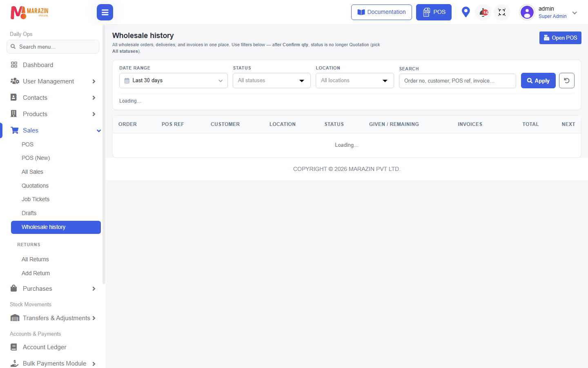Viewport: 588px width, 368px height.
Task: Click the Apply filter button
Action: coord(538,81)
